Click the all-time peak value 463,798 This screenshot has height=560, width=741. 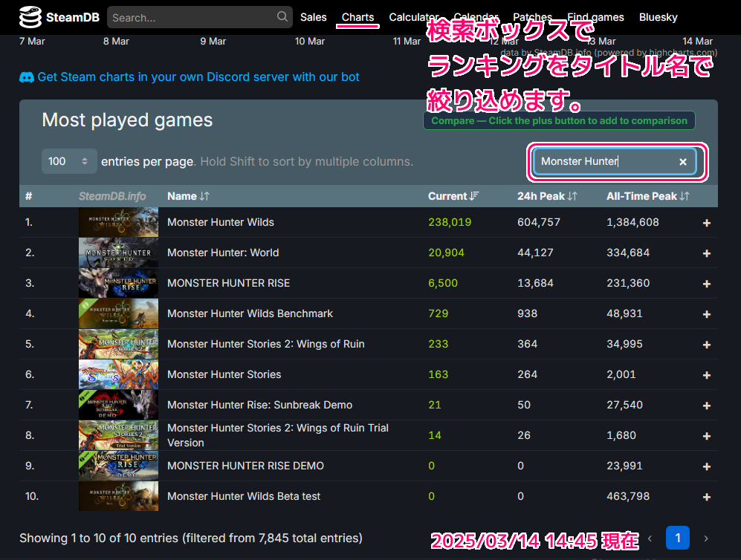coord(628,496)
